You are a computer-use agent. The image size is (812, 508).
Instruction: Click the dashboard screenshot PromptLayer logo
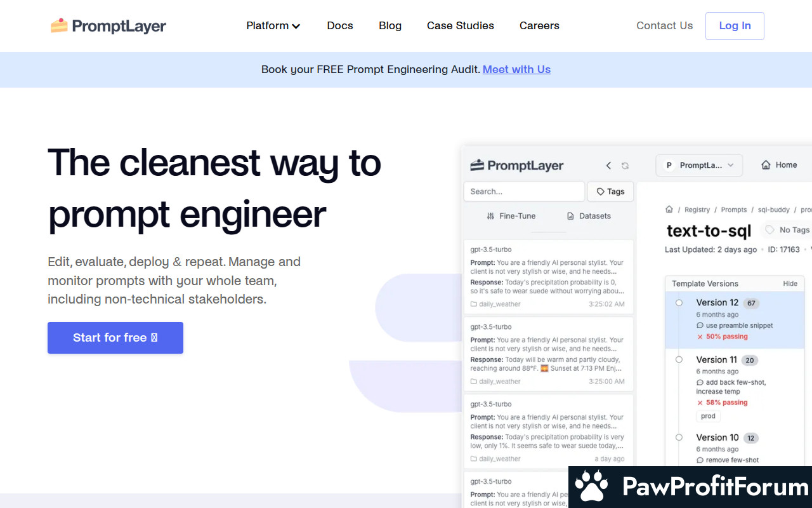(x=517, y=165)
